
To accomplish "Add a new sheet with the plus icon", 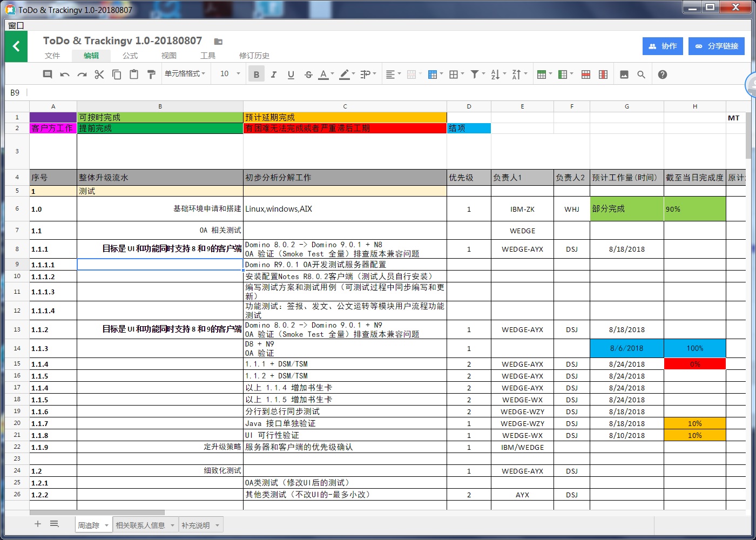I will [x=38, y=524].
